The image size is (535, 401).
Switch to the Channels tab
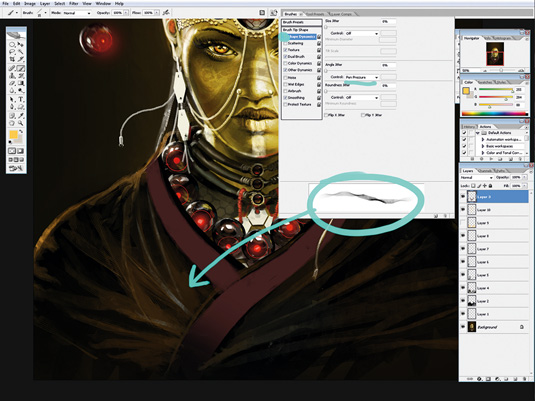[x=485, y=171]
